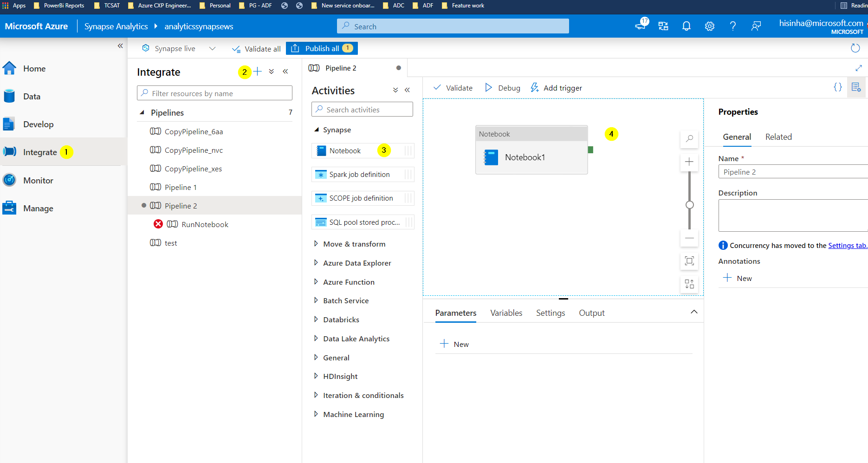Collapse the left navigation sidebar
The width and height of the screenshot is (868, 463).
pos(120,46)
